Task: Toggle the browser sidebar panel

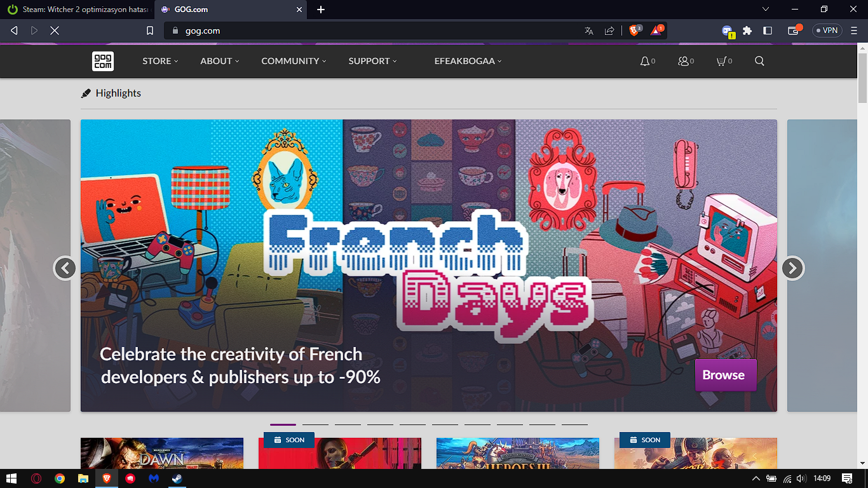Action: (x=768, y=30)
